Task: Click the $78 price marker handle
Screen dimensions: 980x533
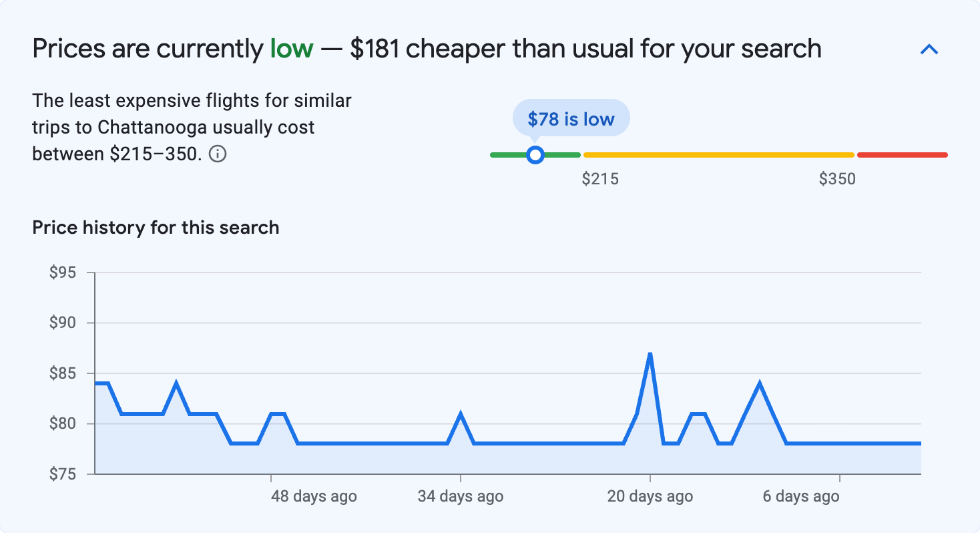Action: (535, 154)
